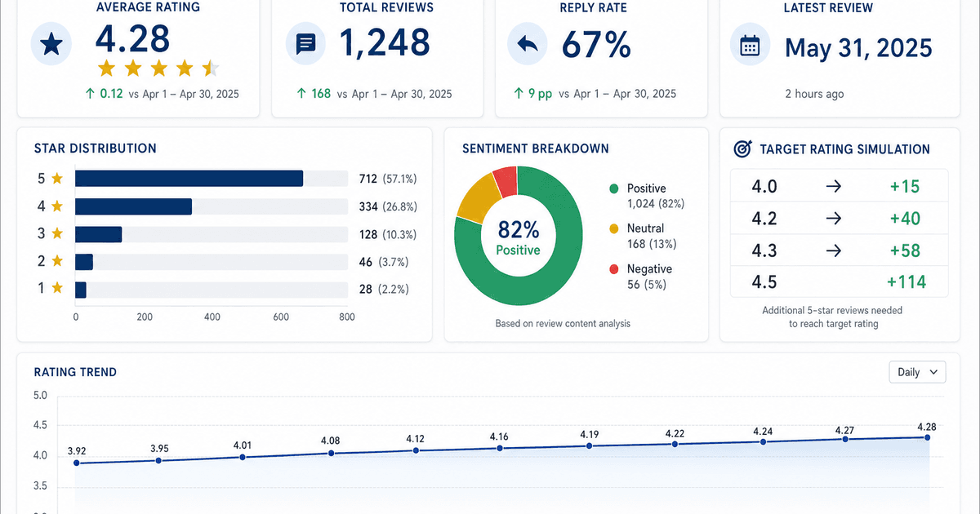This screenshot has width=980, height=514.
Task: Click the star icon in Average Rating card
Action: point(51,45)
